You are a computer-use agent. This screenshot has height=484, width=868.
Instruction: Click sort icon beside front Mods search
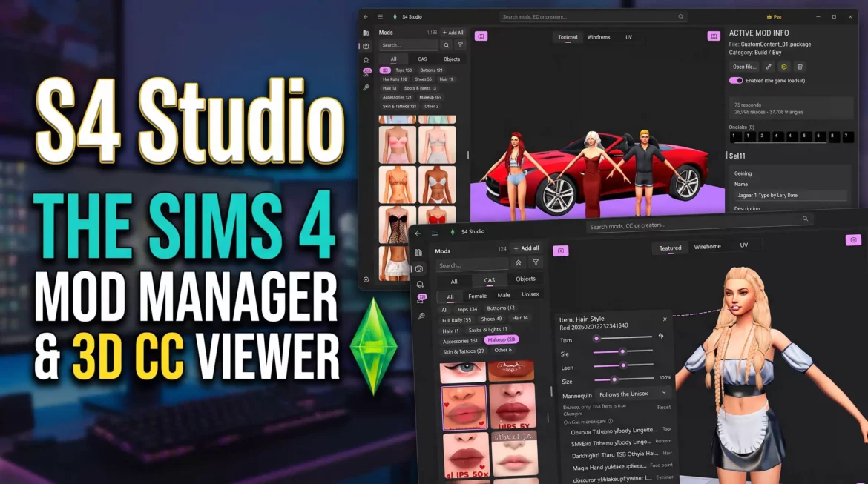pyautogui.click(x=519, y=263)
